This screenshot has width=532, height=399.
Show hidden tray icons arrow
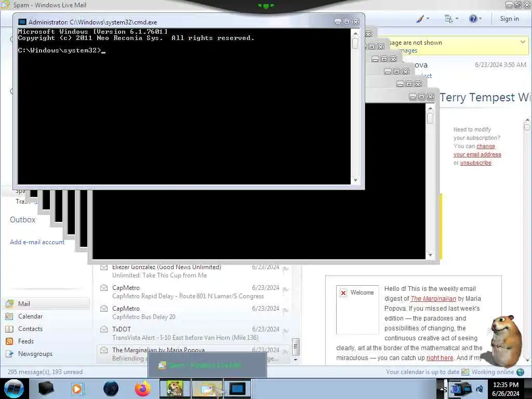[443, 389]
